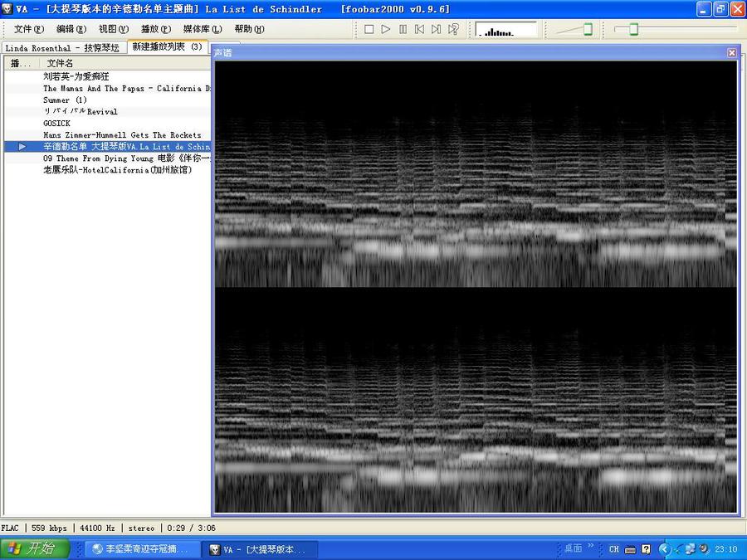The image size is (747, 560).
Task: Click the language bar help icon
Action: tap(646, 549)
